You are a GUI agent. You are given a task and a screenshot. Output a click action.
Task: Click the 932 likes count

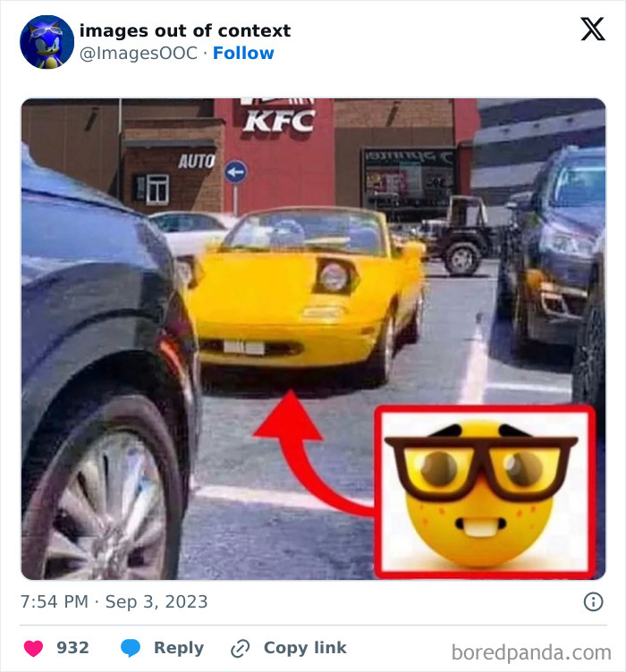pyautogui.click(x=72, y=648)
